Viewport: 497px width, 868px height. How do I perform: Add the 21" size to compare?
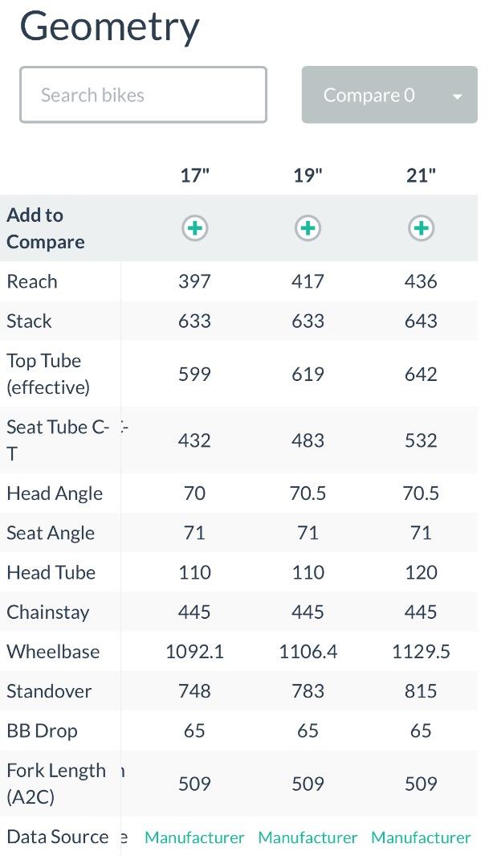pyautogui.click(x=422, y=228)
